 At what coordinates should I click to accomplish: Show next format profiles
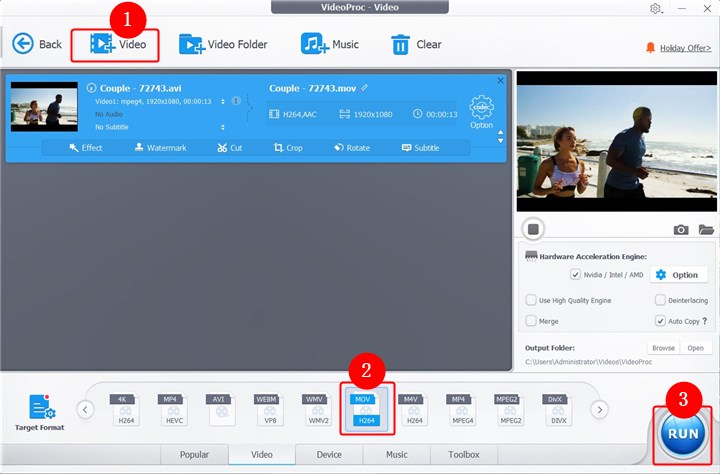pos(599,409)
